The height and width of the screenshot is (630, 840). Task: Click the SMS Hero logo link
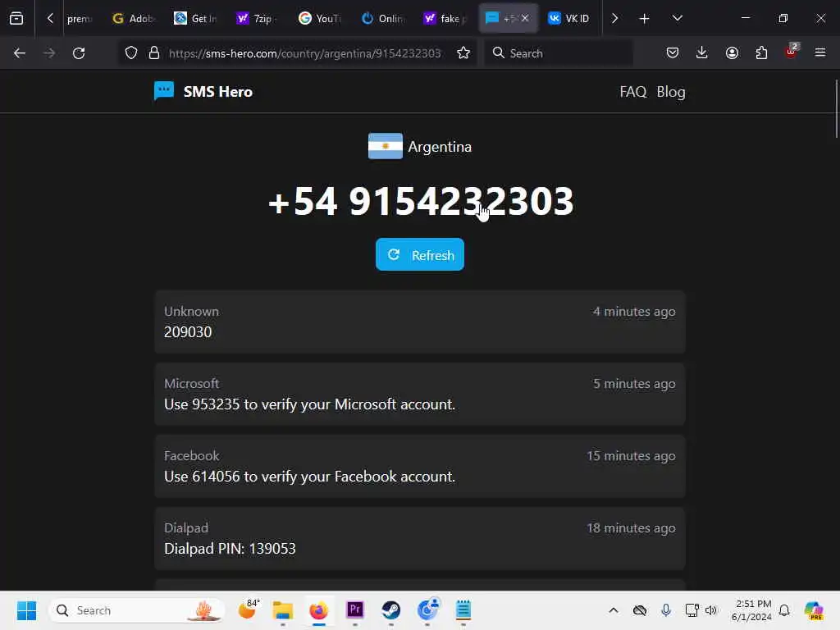point(203,92)
